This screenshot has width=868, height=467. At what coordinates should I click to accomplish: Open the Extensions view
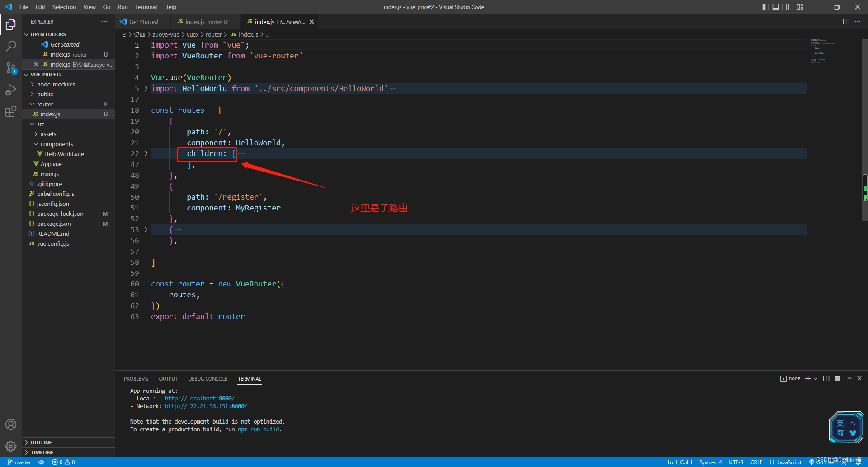click(x=11, y=111)
